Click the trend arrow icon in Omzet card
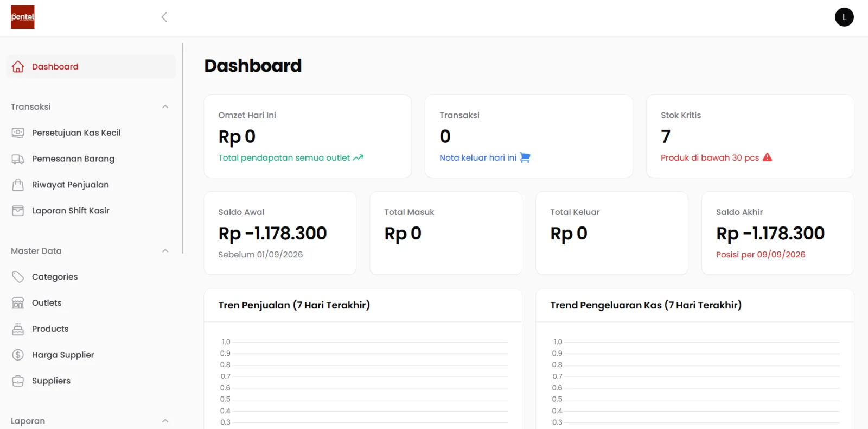The image size is (868, 429). [x=358, y=158]
